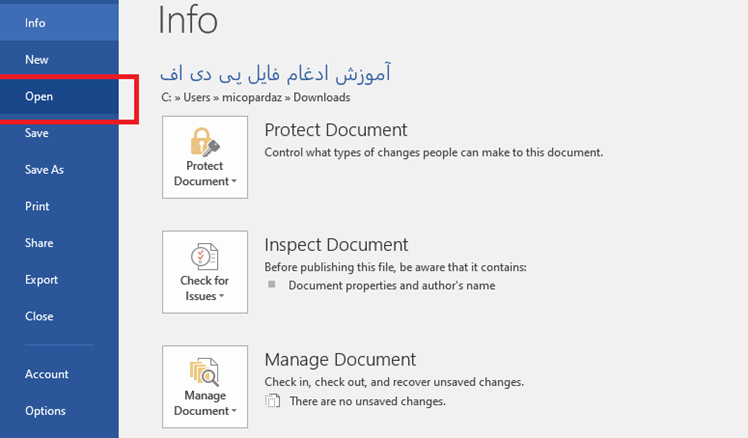Open Word Options
The image size is (748, 438).
[x=59, y=411]
